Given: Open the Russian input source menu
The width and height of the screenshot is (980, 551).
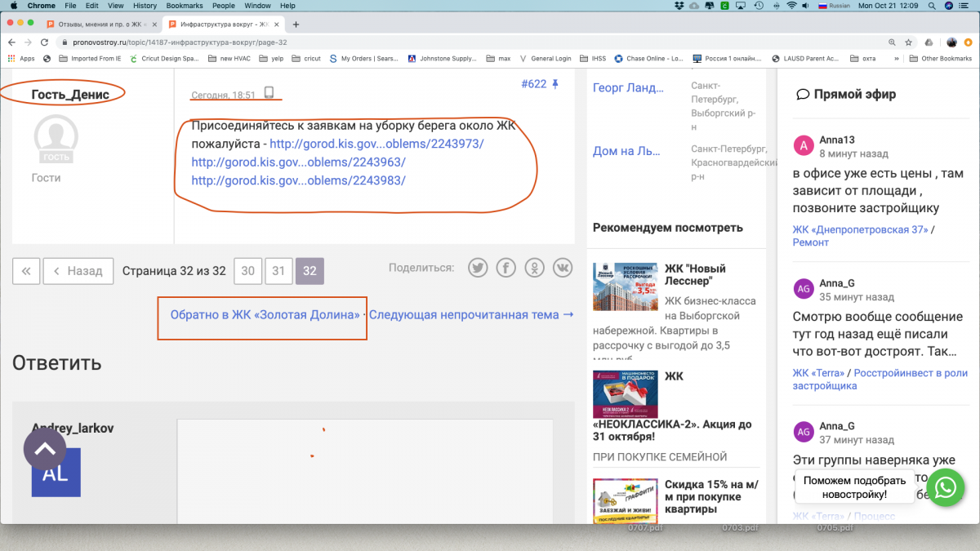Looking at the screenshot, I should click(x=834, y=6).
